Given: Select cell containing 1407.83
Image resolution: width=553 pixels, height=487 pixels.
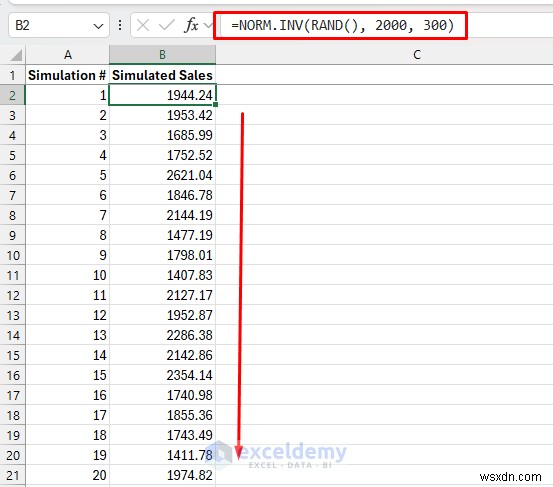Looking at the screenshot, I should click(x=162, y=275).
